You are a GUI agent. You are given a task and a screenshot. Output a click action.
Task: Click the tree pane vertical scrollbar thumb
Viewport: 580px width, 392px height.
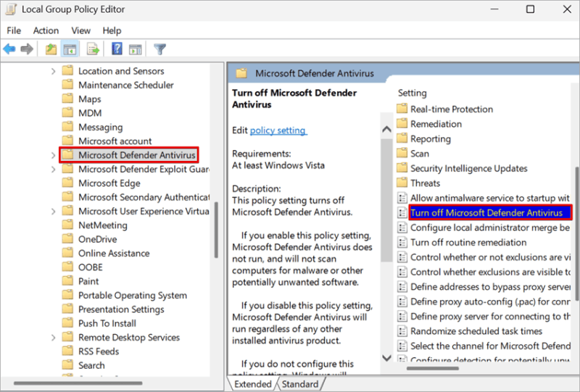pos(216,230)
